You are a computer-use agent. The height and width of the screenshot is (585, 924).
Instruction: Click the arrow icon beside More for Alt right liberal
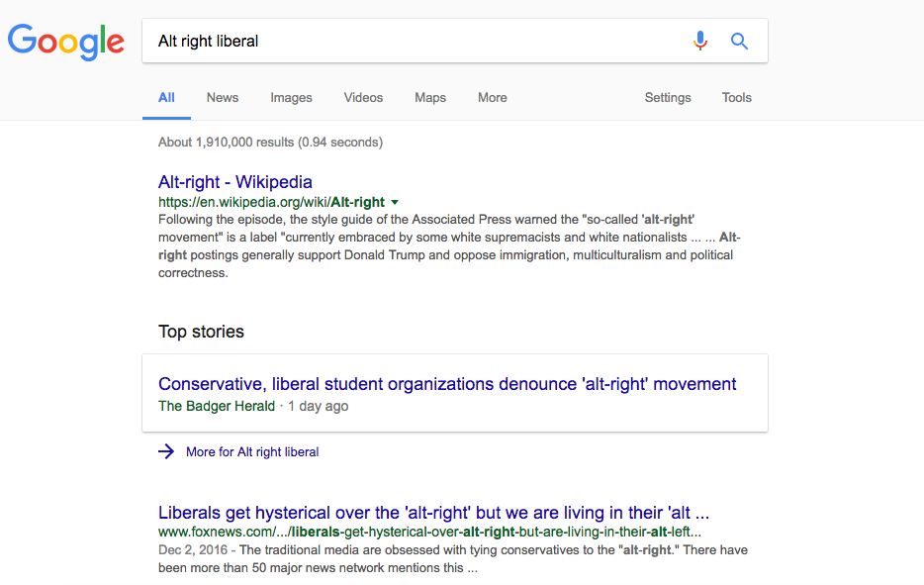[166, 451]
